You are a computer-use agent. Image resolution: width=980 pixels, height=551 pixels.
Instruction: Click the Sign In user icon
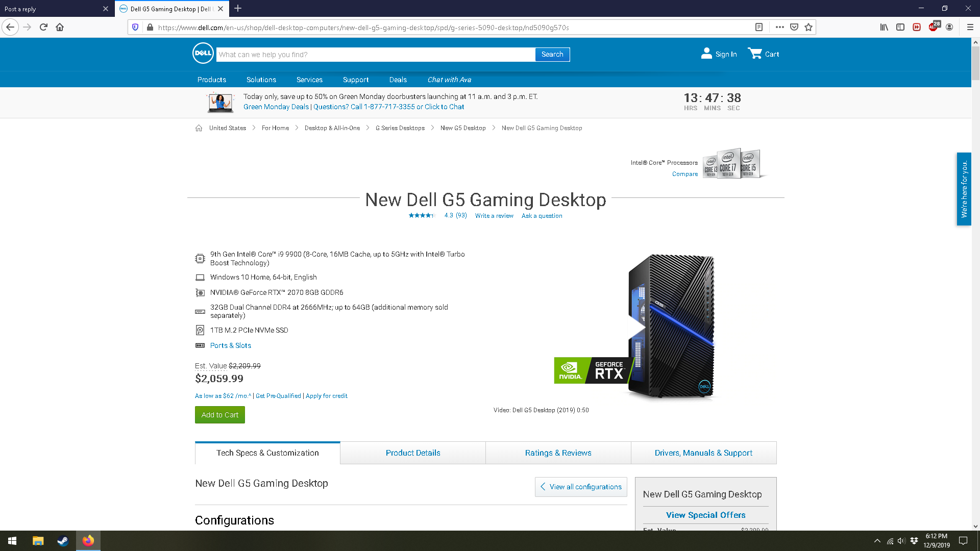coord(706,54)
